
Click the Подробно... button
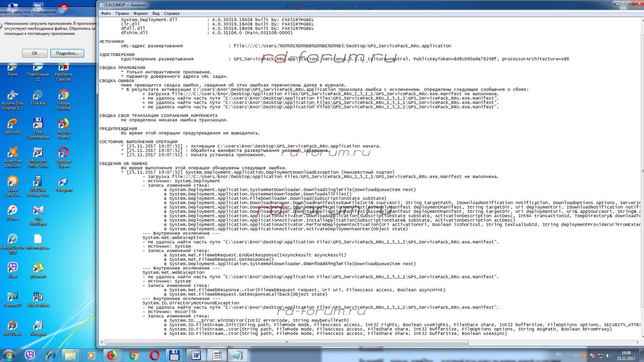(x=67, y=53)
